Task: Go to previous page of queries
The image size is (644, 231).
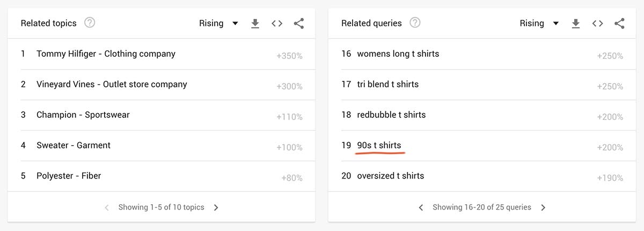Action: [x=421, y=207]
